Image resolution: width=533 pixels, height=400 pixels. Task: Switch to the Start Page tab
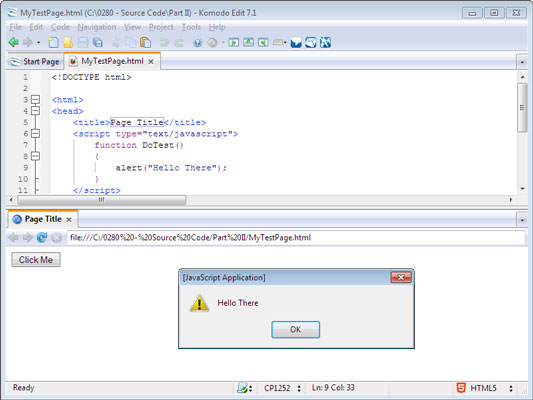[35, 62]
